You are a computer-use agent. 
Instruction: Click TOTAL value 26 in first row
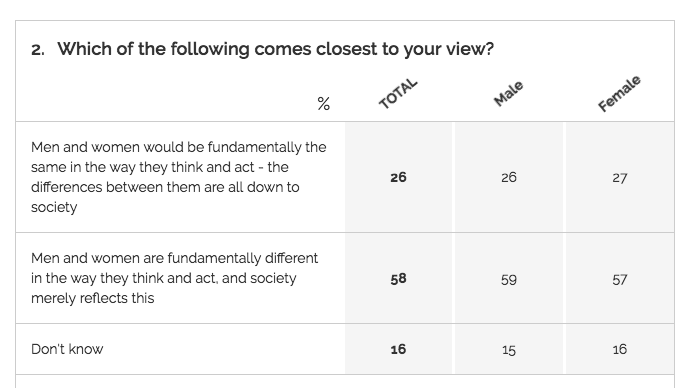(398, 177)
